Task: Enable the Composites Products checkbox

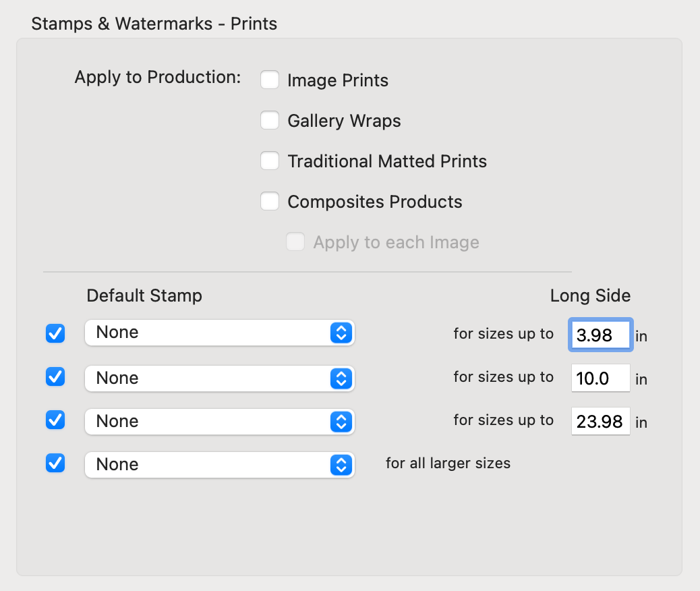Action: (x=270, y=202)
